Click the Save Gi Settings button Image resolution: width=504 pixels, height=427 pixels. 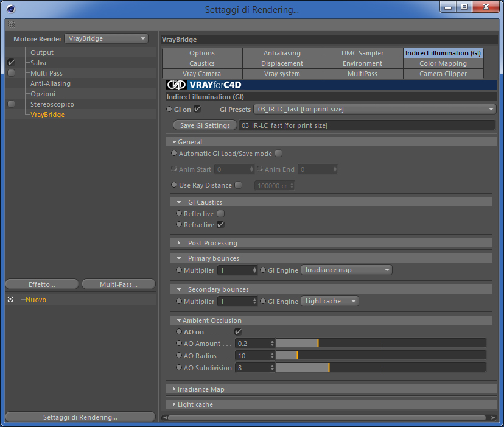point(205,125)
